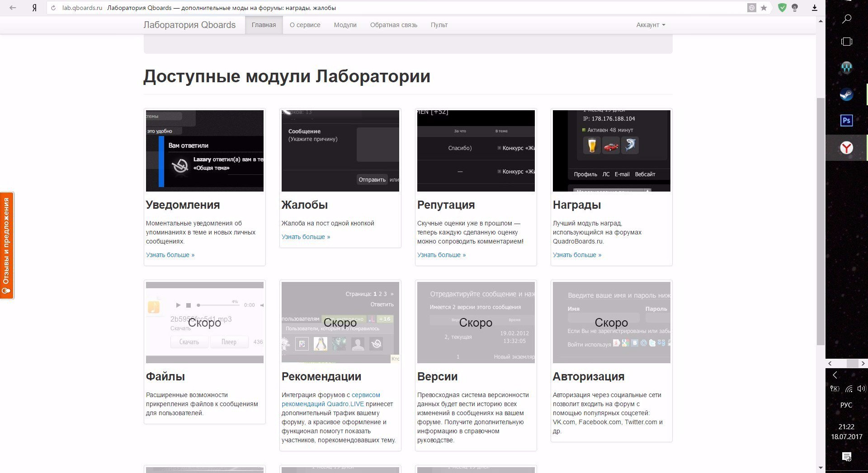This screenshot has width=868, height=473.
Task: Show hidden system tray icons chevron
Action: click(x=835, y=375)
